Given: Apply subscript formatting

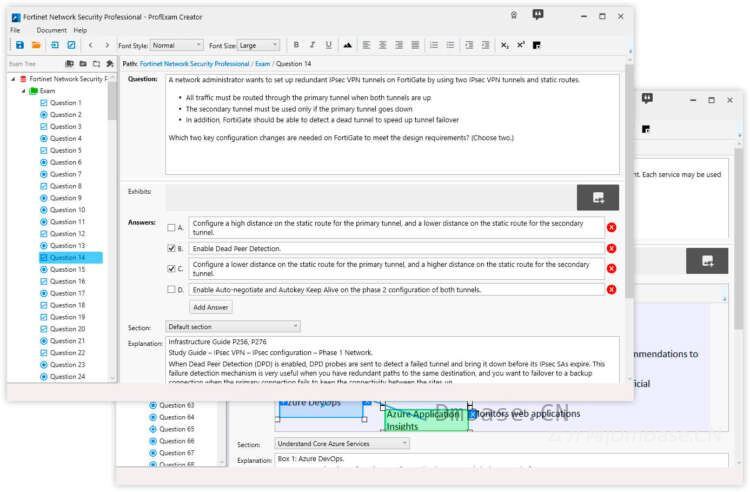Looking at the screenshot, I should pos(505,45).
